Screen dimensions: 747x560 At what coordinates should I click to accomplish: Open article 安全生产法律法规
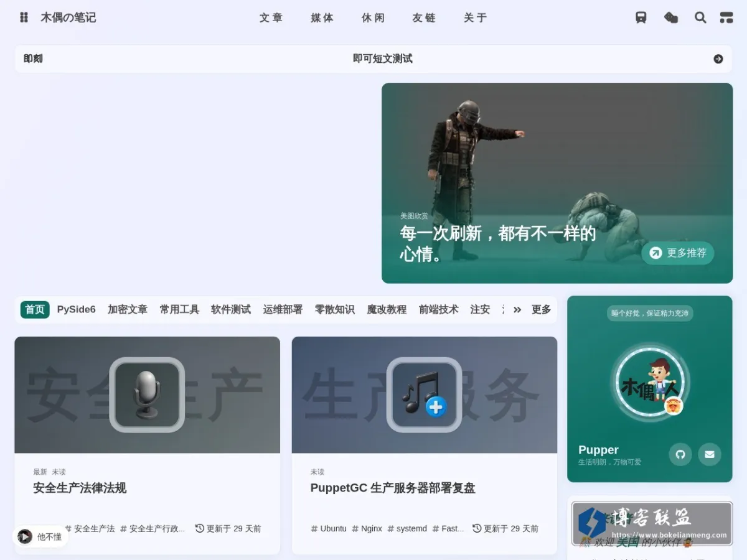click(80, 488)
